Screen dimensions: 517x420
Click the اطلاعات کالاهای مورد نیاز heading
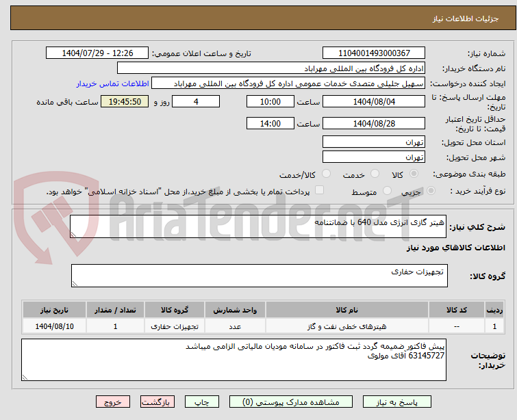pyautogui.click(x=455, y=248)
